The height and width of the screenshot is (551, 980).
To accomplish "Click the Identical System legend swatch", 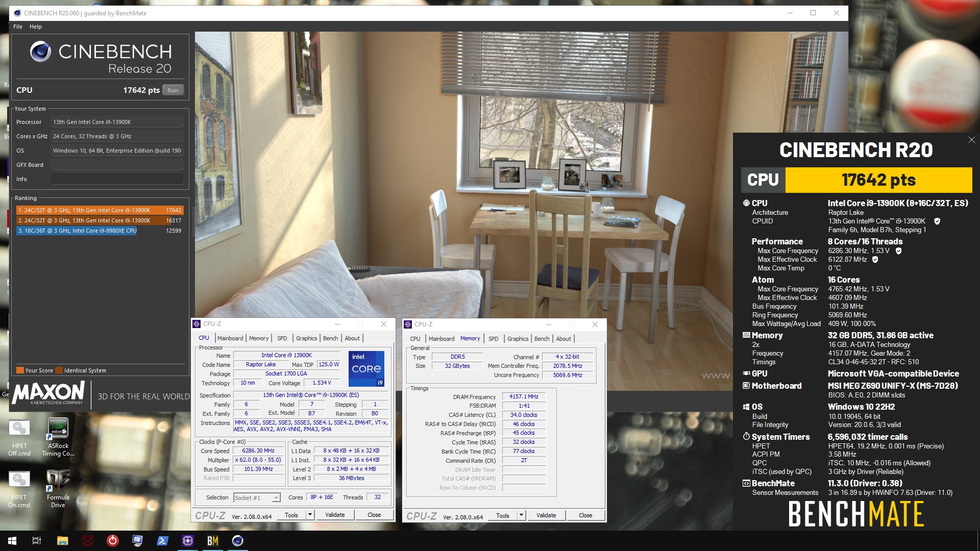I will (x=59, y=370).
